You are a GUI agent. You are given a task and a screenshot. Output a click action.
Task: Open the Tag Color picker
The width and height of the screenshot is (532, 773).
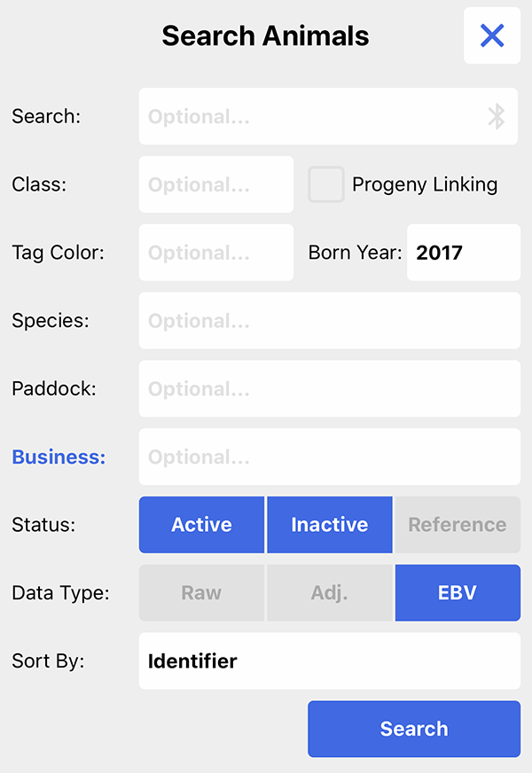coord(216,253)
